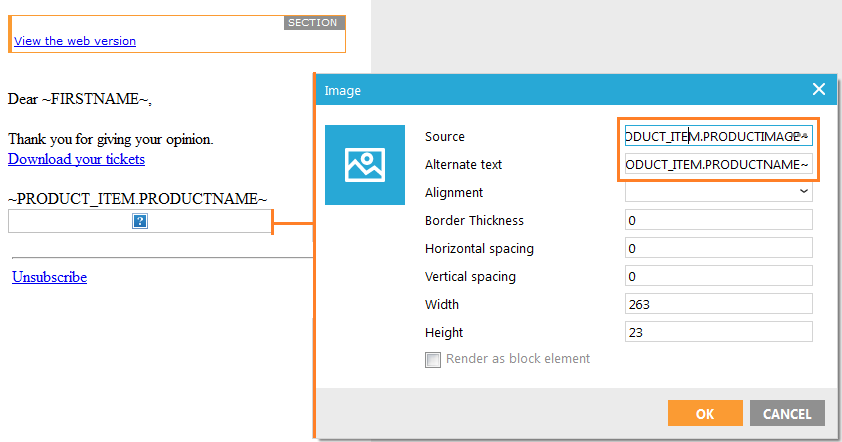The width and height of the screenshot is (842, 442).
Task: Expand the Alignment dropdown
Action: coord(717,192)
